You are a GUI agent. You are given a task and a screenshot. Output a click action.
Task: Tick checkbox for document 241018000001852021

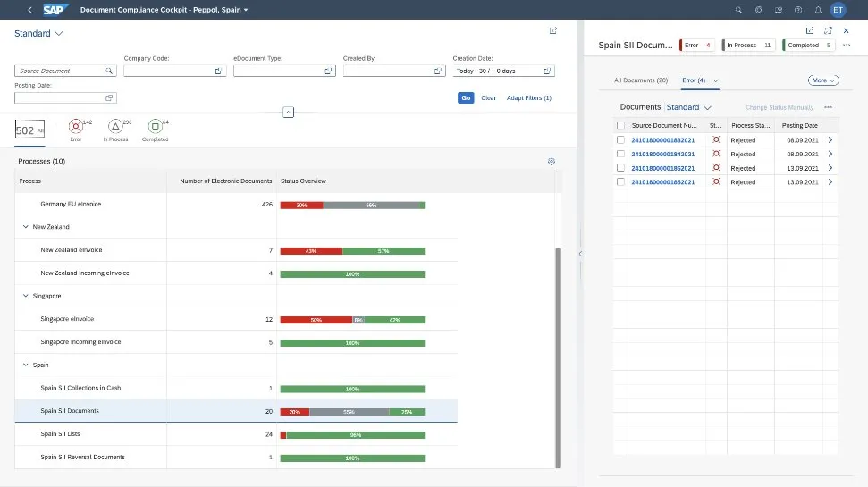(x=621, y=182)
